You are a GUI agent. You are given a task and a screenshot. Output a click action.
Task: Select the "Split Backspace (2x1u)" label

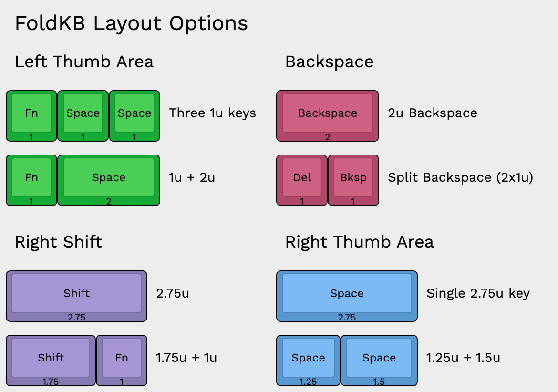click(x=460, y=177)
